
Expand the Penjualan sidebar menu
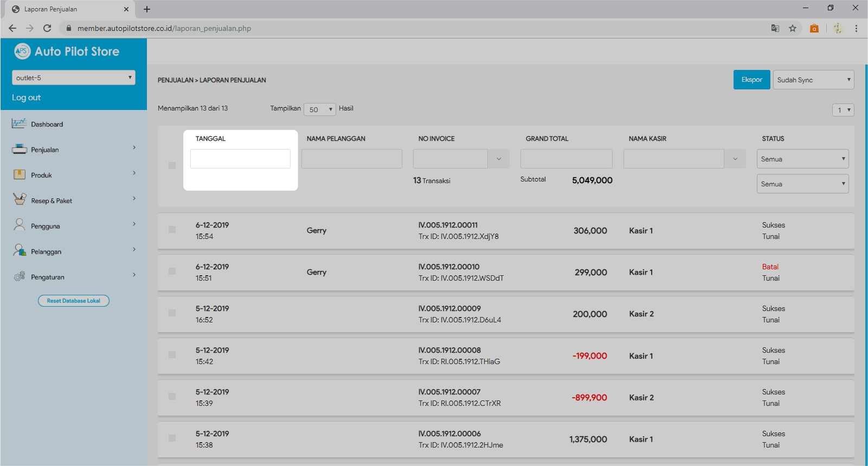(x=134, y=148)
